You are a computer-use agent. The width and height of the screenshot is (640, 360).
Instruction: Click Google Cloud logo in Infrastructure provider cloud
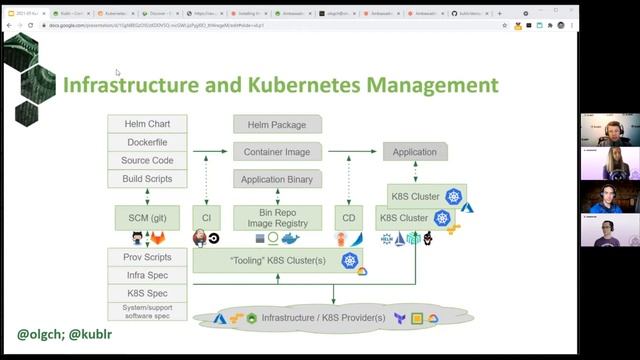[433, 318]
